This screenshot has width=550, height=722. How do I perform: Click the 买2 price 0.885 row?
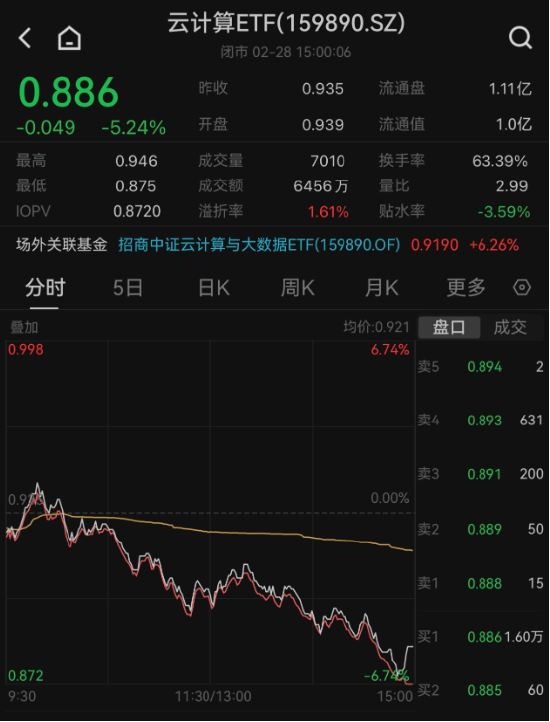tap(481, 690)
